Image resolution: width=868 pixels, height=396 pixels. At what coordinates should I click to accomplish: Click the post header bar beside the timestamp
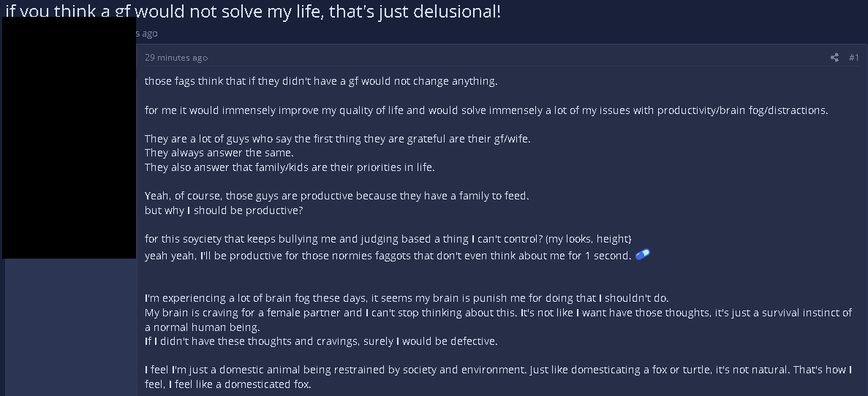[x=512, y=58]
